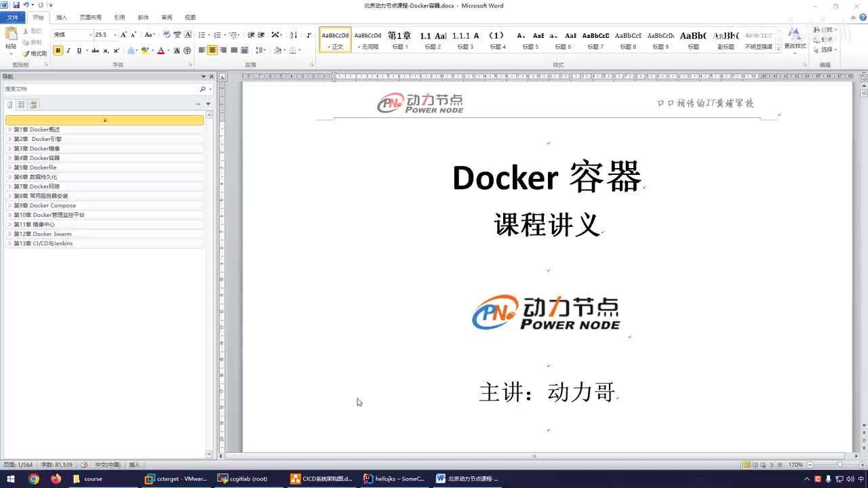Screen dimensions: 868x488
Task: Open the 文件 (File) tab
Action: [13, 17]
